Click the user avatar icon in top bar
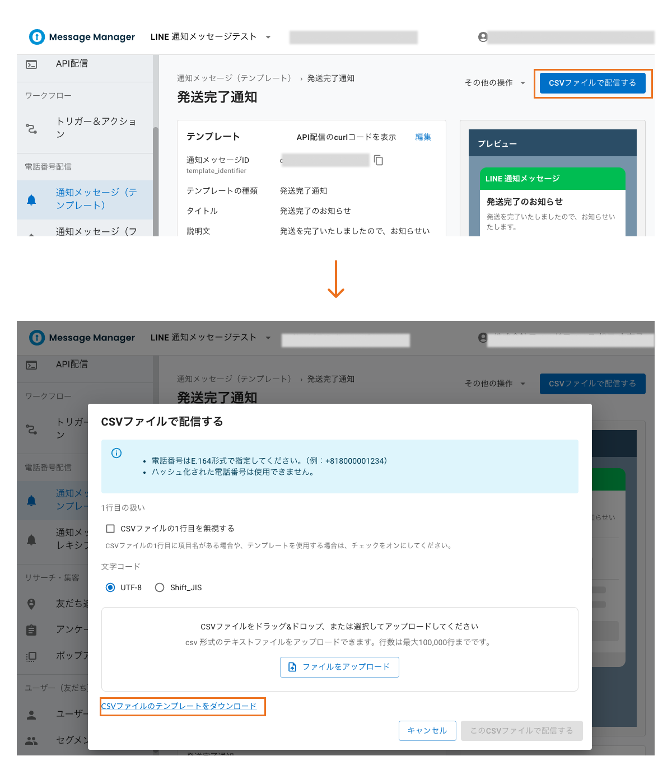This screenshot has height=784, width=672. (482, 37)
